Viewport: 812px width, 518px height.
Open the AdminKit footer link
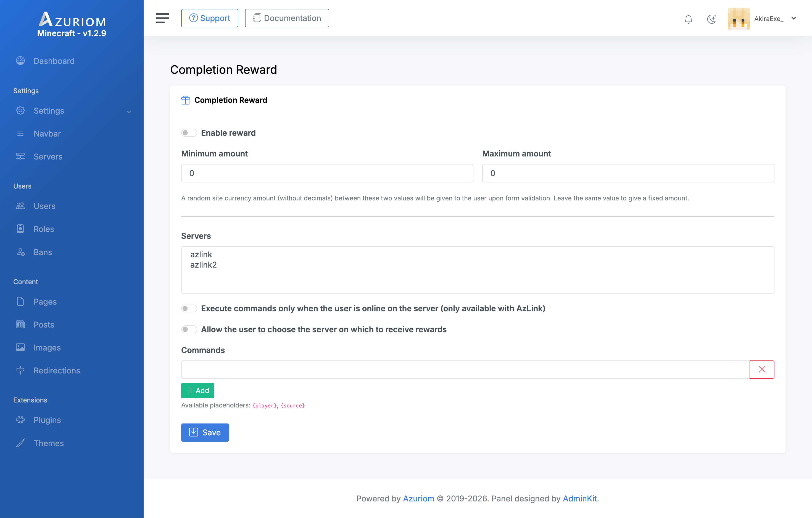pyautogui.click(x=579, y=498)
